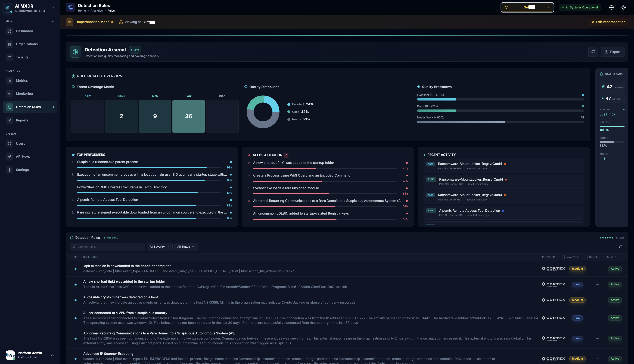This screenshot has width=634, height=364.
Task: Click Platform Admin avatar icon
Action: [x=10, y=355]
